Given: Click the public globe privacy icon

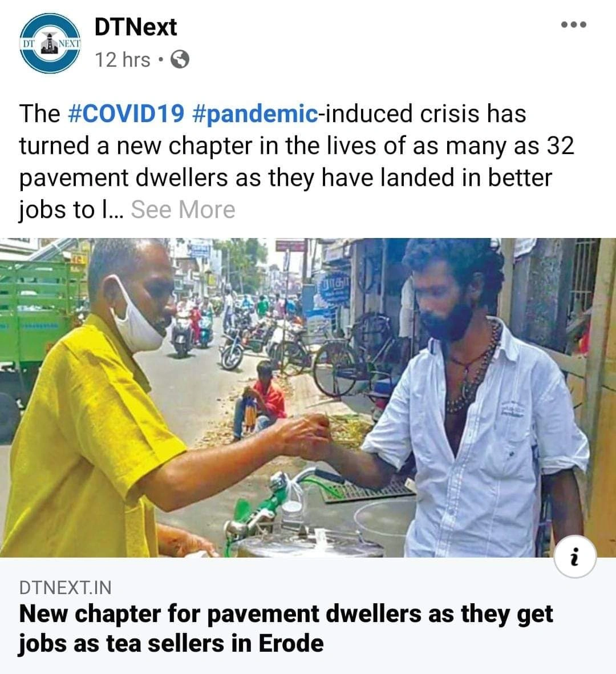Looking at the screenshot, I should point(180,60).
